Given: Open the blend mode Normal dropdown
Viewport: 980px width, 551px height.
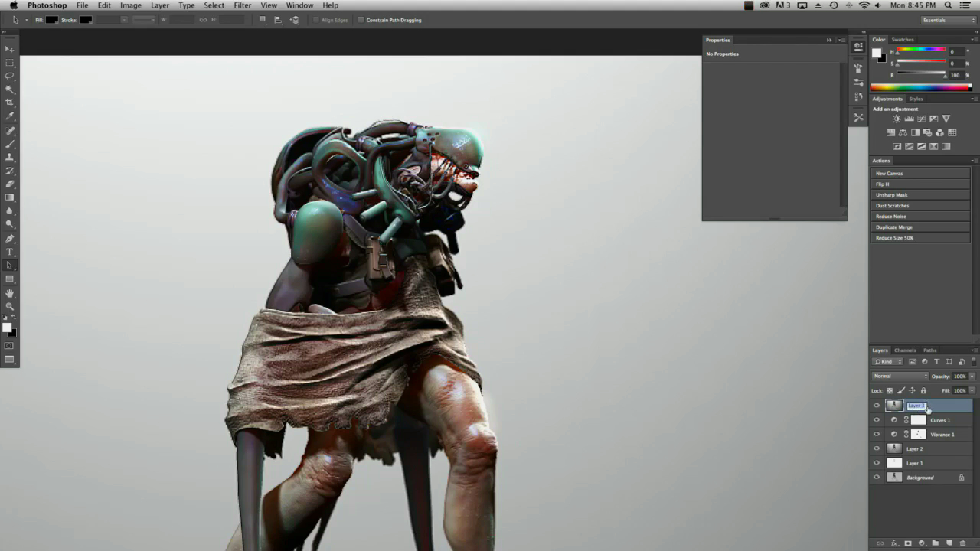Looking at the screenshot, I should 900,376.
